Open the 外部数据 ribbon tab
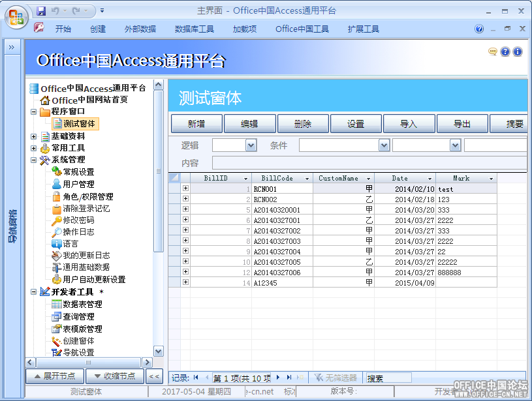532x401 pixels. coord(140,29)
